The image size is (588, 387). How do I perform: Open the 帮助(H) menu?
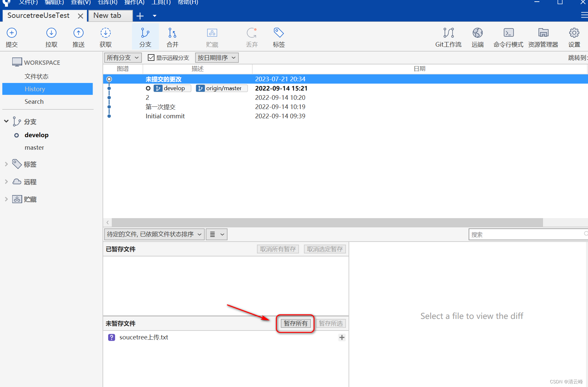click(x=188, y=2)
